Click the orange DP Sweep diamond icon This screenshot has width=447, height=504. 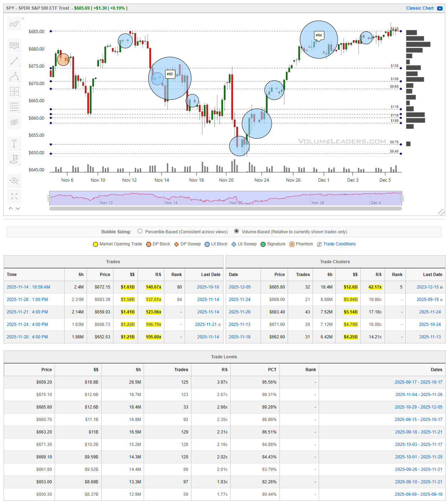point(176,244)
